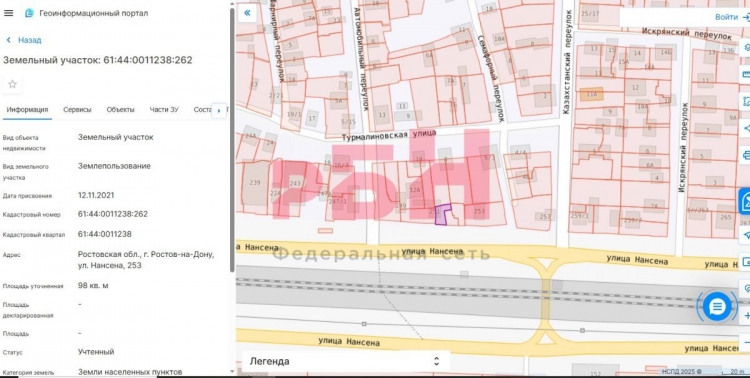Select the Части ЗУ tab
750x378 pixels.
pyautogui.click(x=164, y=110)
